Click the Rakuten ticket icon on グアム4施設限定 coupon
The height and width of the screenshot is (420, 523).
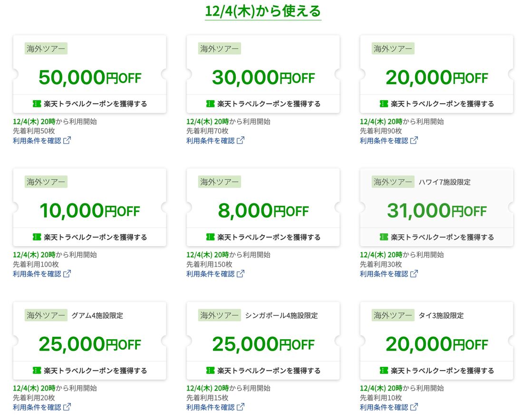pyautogui.click(x=37, y=370)
